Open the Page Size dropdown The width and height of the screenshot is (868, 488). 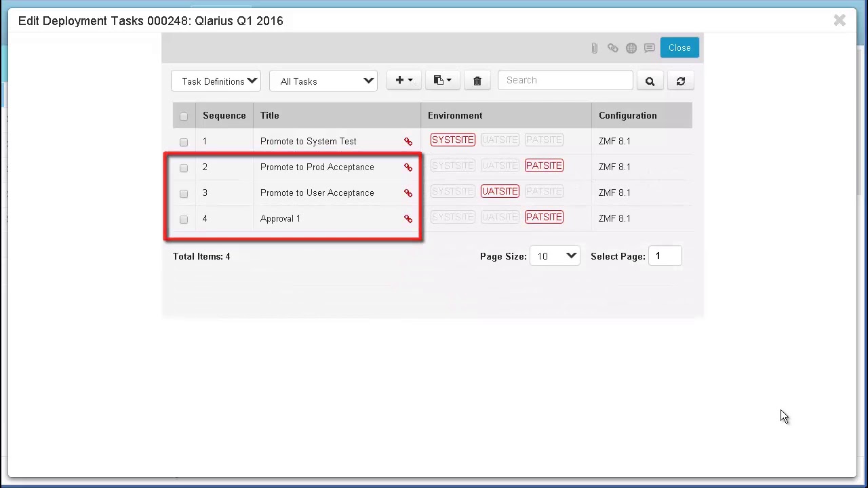[555, 256]
